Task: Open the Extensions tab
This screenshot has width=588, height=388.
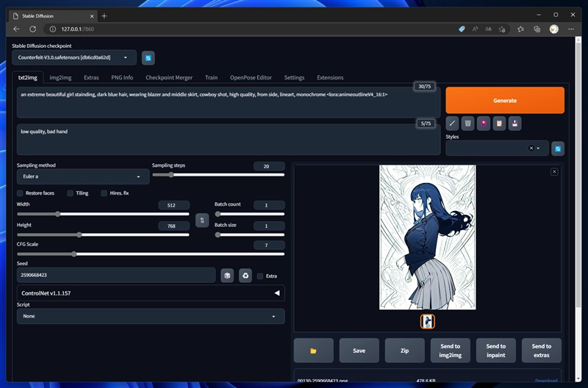Action: point(330,78)
